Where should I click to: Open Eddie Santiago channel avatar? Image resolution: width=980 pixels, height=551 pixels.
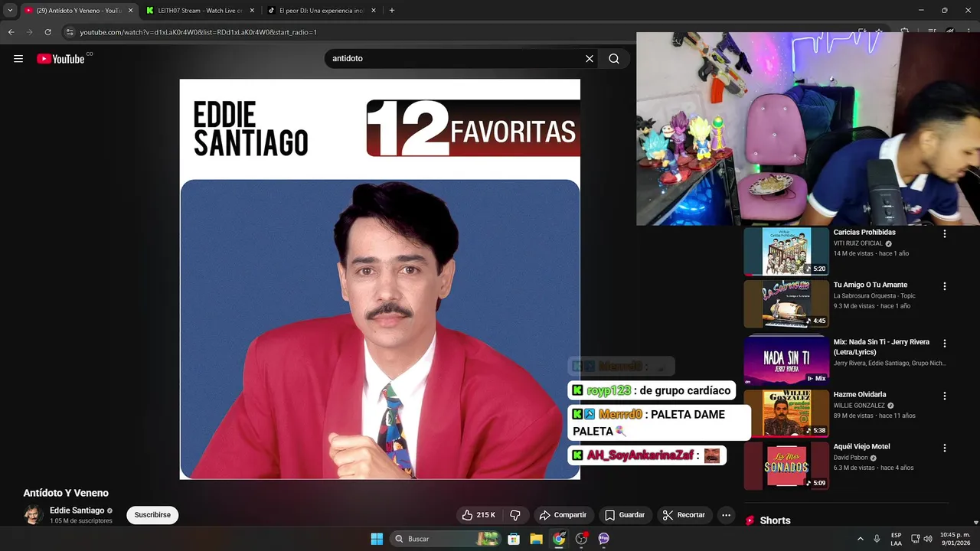(33, 515)
